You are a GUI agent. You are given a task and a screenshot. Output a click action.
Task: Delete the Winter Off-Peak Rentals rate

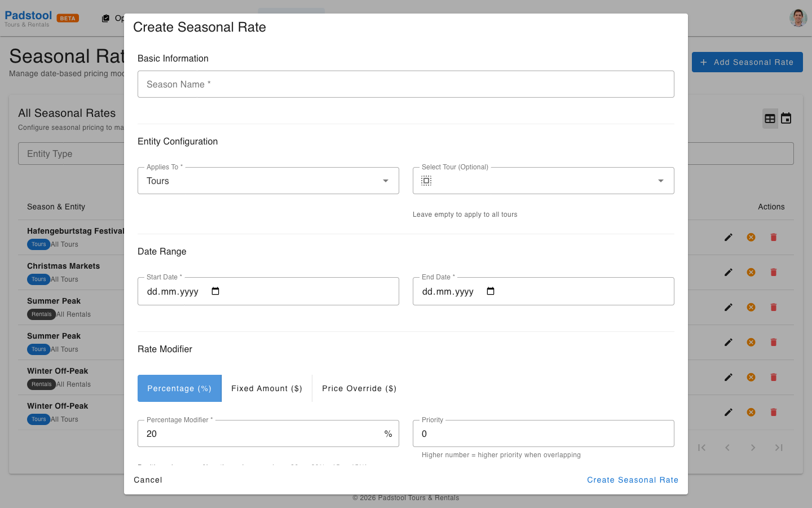(x=774, y=377)
